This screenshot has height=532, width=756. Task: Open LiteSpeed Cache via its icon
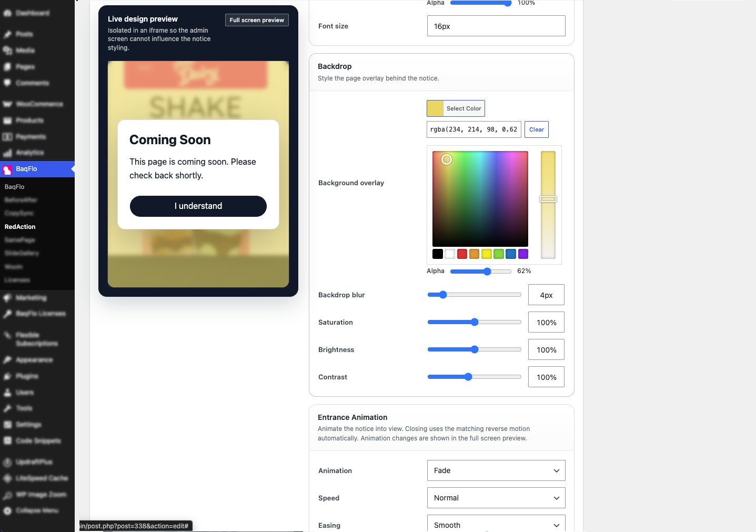click(x=7, y=478)
